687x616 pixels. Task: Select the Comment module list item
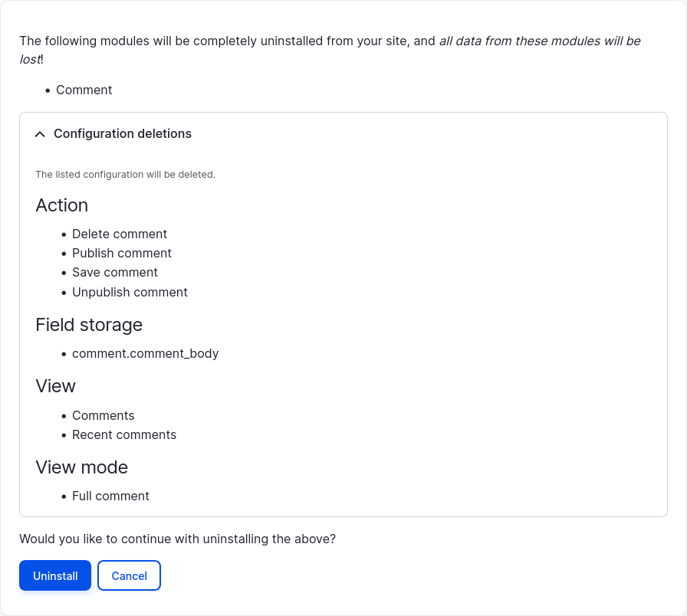[84, 90]
